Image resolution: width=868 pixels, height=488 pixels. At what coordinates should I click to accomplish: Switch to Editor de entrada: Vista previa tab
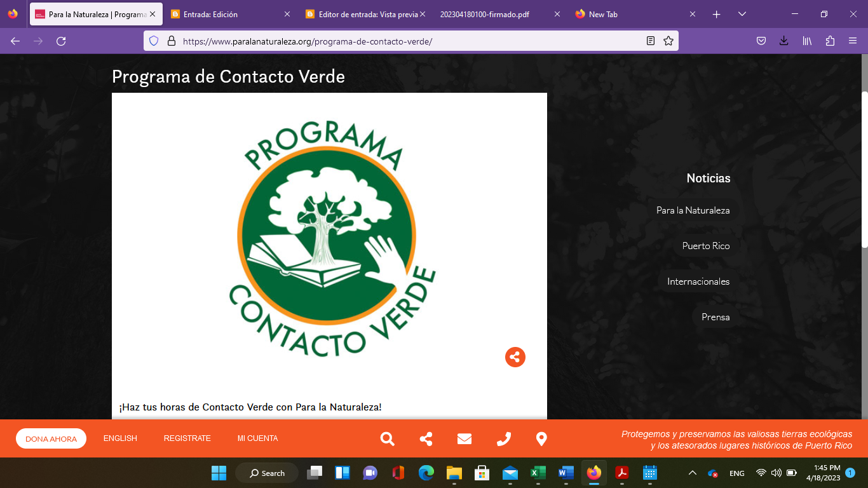pos(364,14)
